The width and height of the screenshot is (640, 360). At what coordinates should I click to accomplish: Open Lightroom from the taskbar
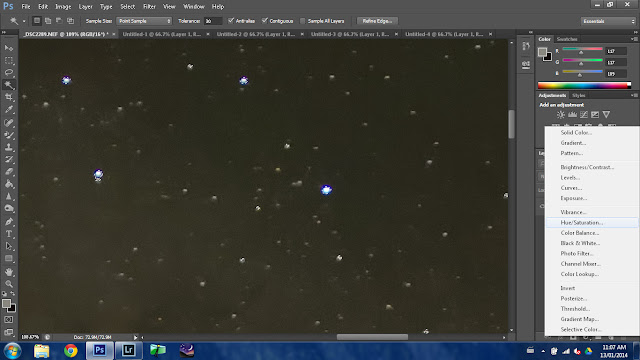click(x=128, y=350)
